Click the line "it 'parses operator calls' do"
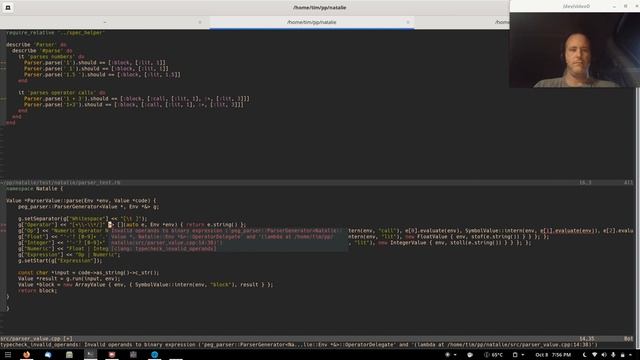 point(62,93)
